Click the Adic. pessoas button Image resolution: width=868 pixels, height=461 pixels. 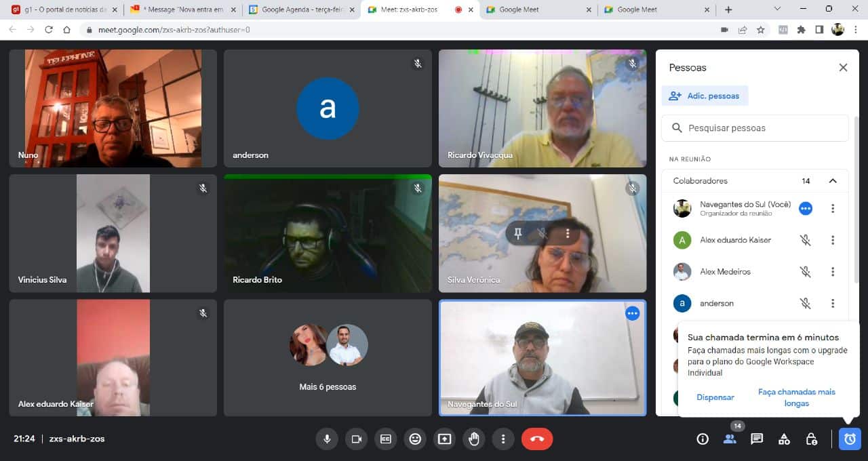pyautogui.click(x=705, y=96)
